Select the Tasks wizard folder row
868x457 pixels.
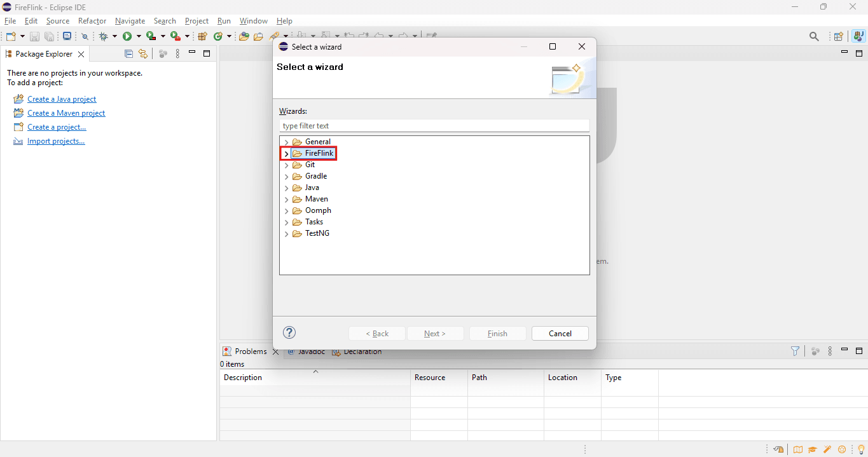pos(308,222)
